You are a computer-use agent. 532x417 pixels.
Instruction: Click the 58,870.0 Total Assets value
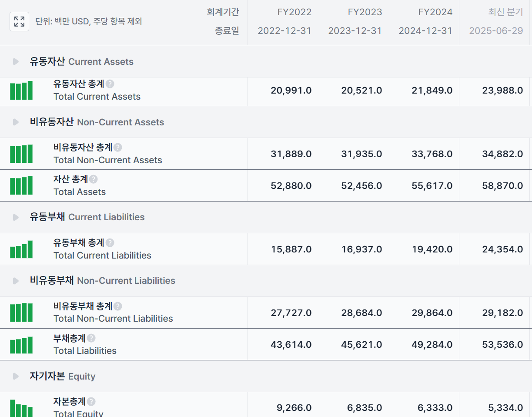(x=502, y=186)
